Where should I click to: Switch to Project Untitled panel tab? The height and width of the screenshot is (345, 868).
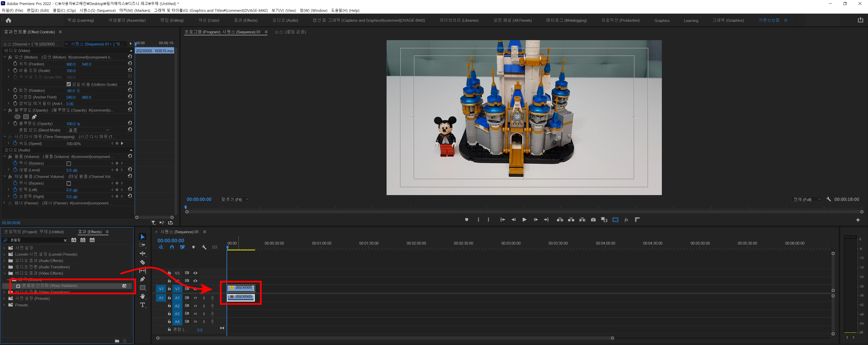34,232
